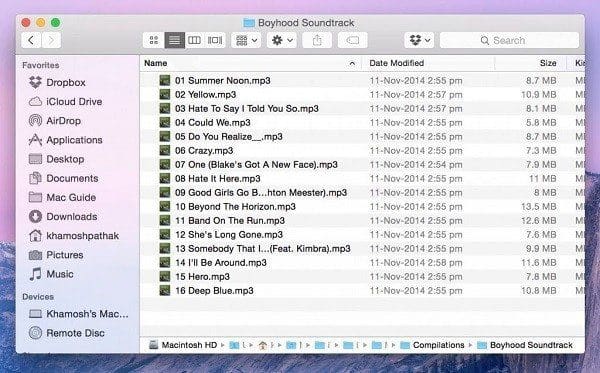Click the album art icon of 01 Summer Noon.mp3

[165, 80]
